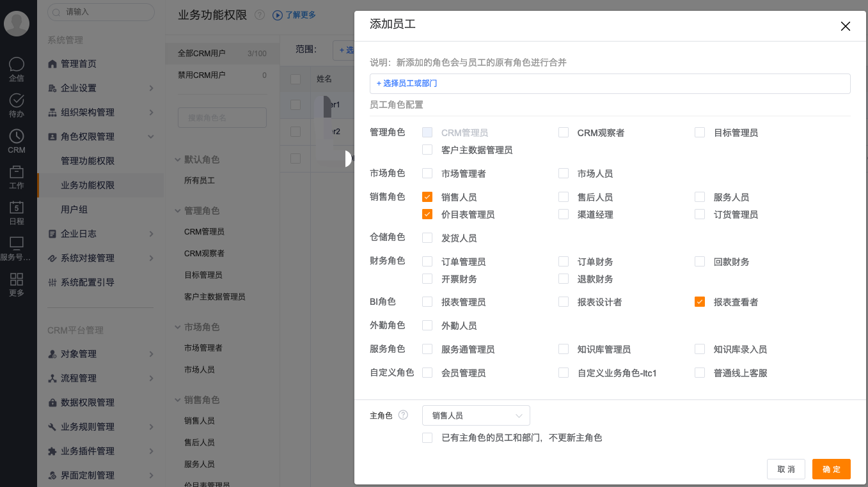This screenshot has width=868, height=487.
Task: Toggle select-all checkbox in 姓名 table header
Action: tap(296, 79)
